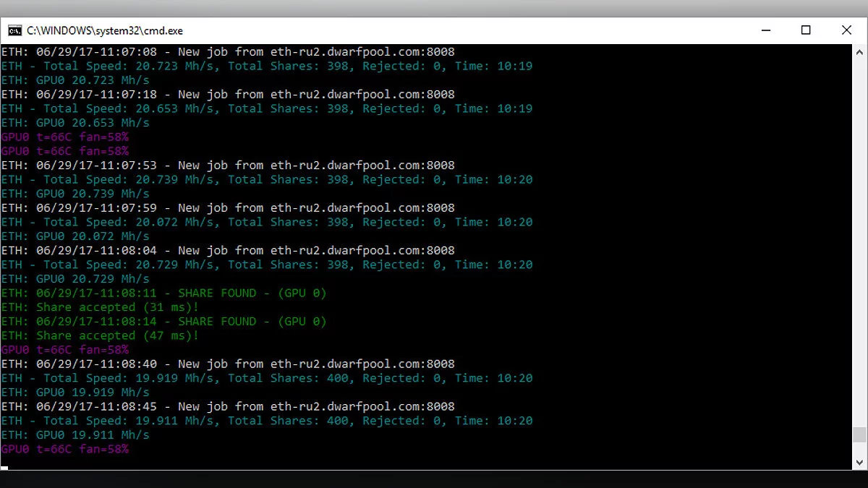Click the 11:08:45 New job line
868x488 pixels.
tap(228, 406)
